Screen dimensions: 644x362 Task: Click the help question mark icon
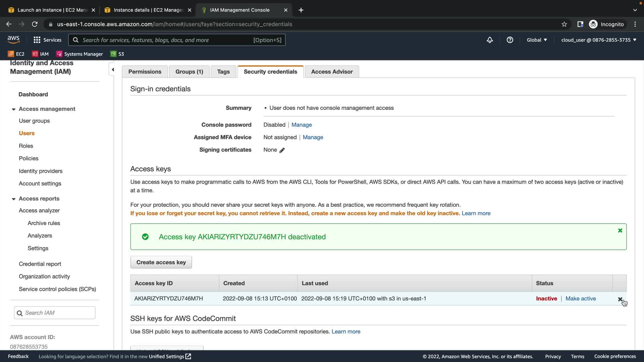coord(510,40)
